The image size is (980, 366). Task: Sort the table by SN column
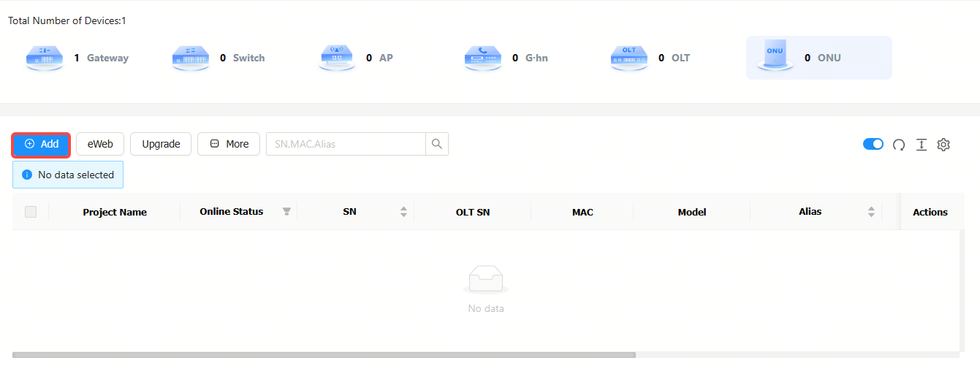point(403,212)
